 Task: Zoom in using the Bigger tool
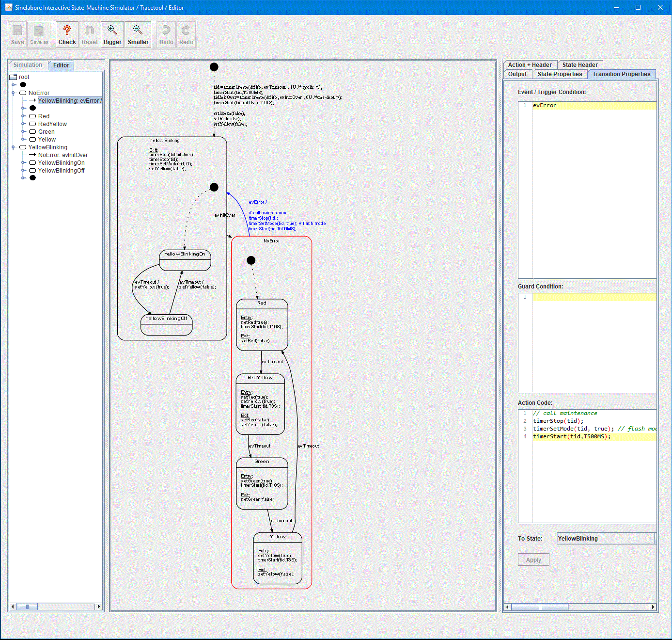(x=112, y=34)
